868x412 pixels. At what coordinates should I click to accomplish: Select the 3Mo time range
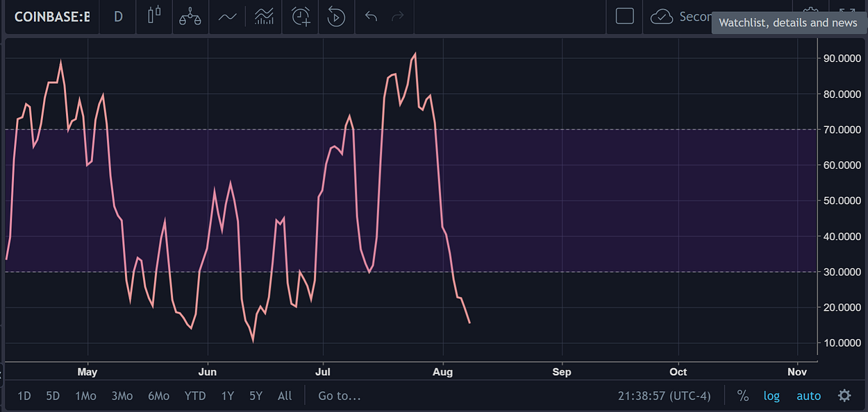click(122, 396)
